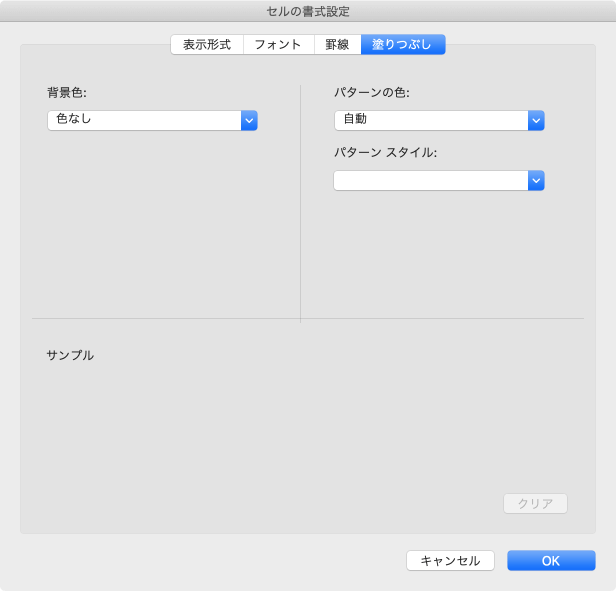616x591 pixels.
Task: Switch to the 表示形式 tab
Action: click(x=207, y=44)
